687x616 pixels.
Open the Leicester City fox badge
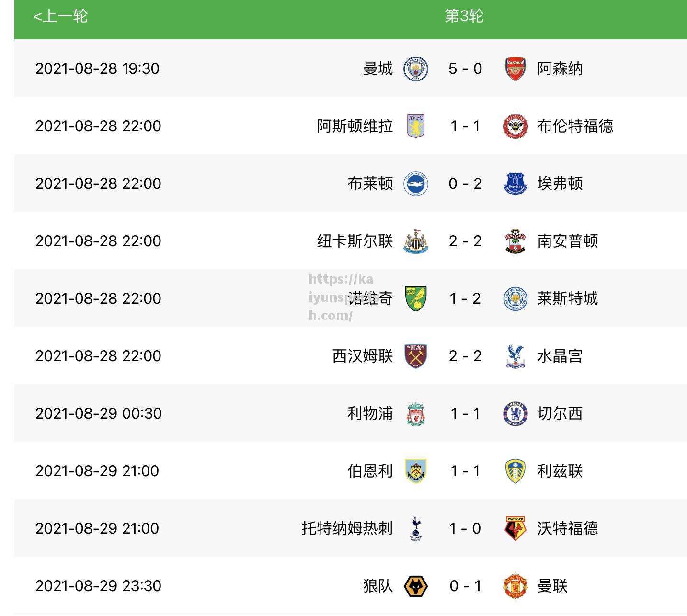click(515, 299)
